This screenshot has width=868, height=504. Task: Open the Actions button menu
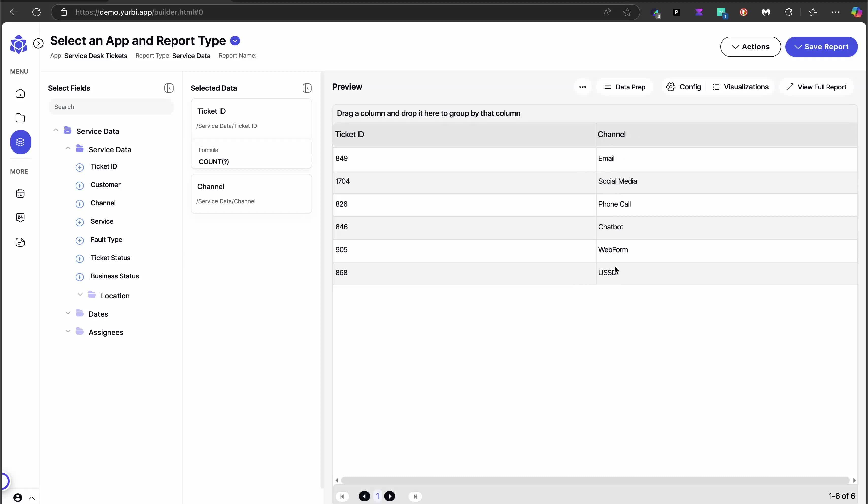point(750,47)
